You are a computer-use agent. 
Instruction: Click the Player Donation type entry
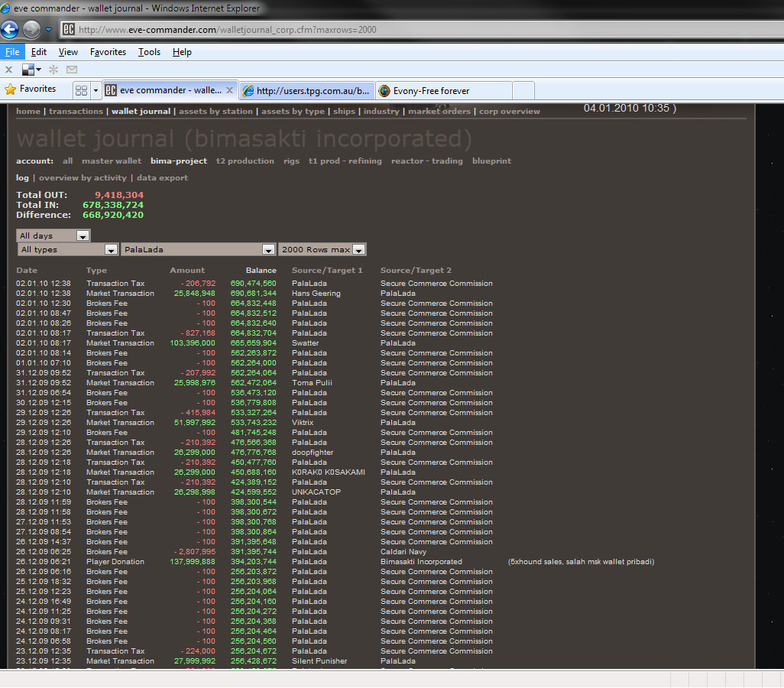(x=115, y=561)
